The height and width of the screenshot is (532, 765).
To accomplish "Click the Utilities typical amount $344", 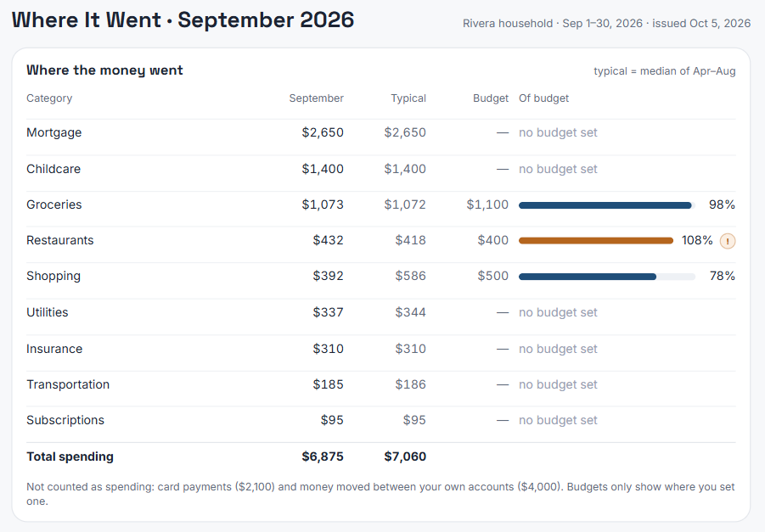I will [x=411, y=312].
